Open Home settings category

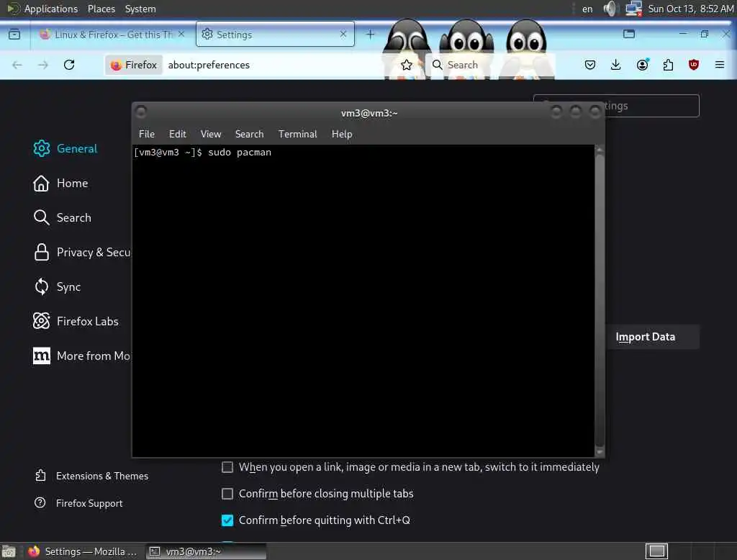click(60, 184)
